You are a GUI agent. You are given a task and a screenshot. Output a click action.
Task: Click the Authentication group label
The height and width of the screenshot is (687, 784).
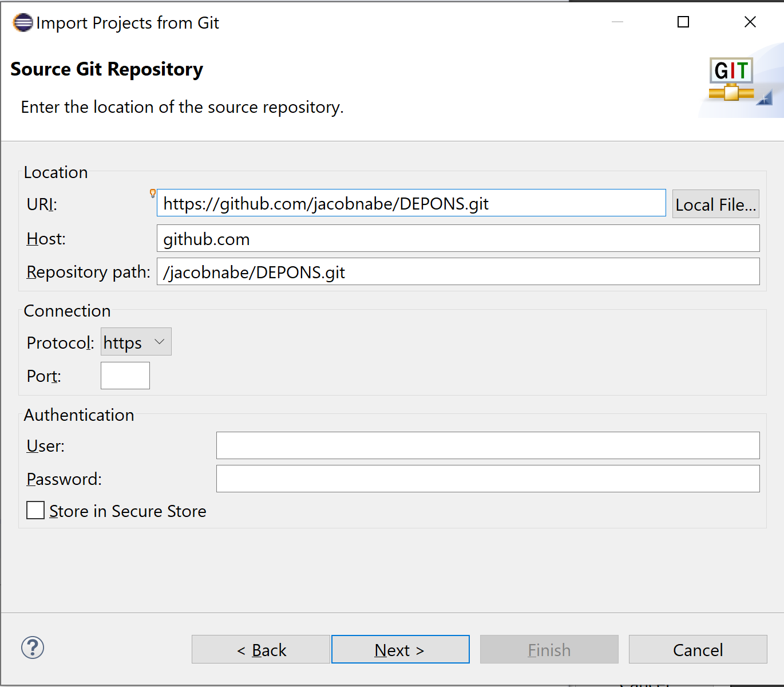click(x=79, y=415)
